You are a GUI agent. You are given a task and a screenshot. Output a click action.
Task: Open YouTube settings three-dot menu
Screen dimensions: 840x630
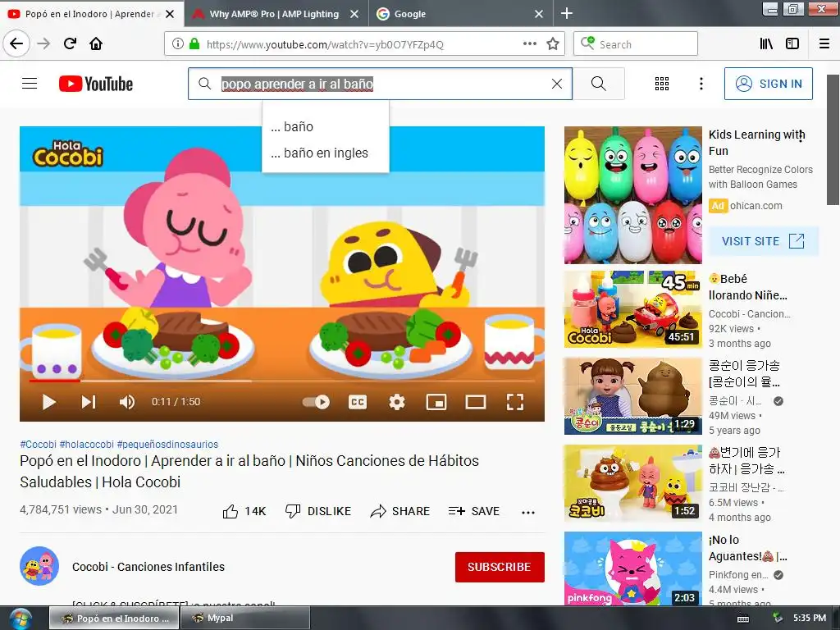701,84
